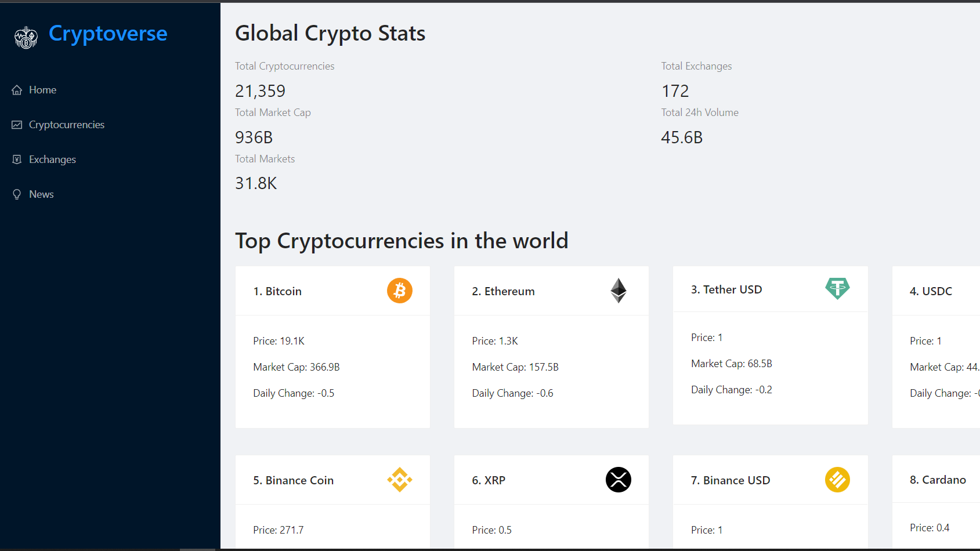The height and width of the screenshot is (551, 980).
Task: Open the News menu item
Action: click(41, 194)
